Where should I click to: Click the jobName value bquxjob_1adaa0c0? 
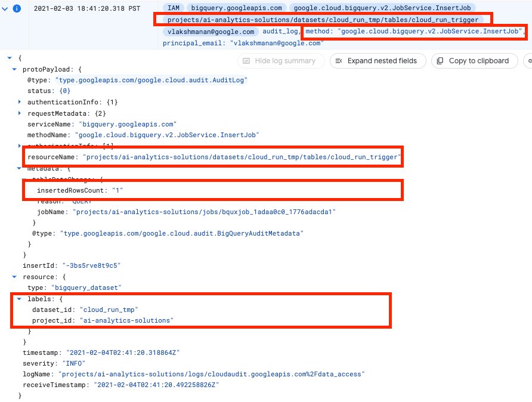[204, 212]
